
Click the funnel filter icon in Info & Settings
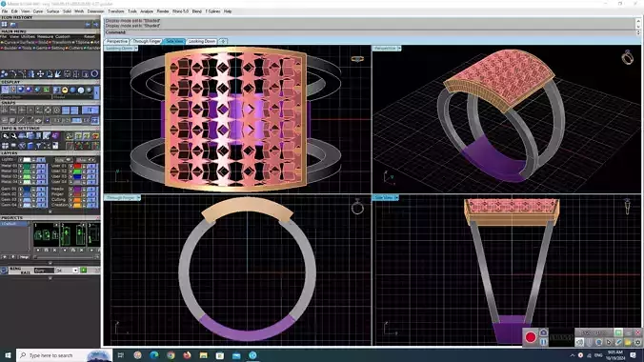coord(39,146)
